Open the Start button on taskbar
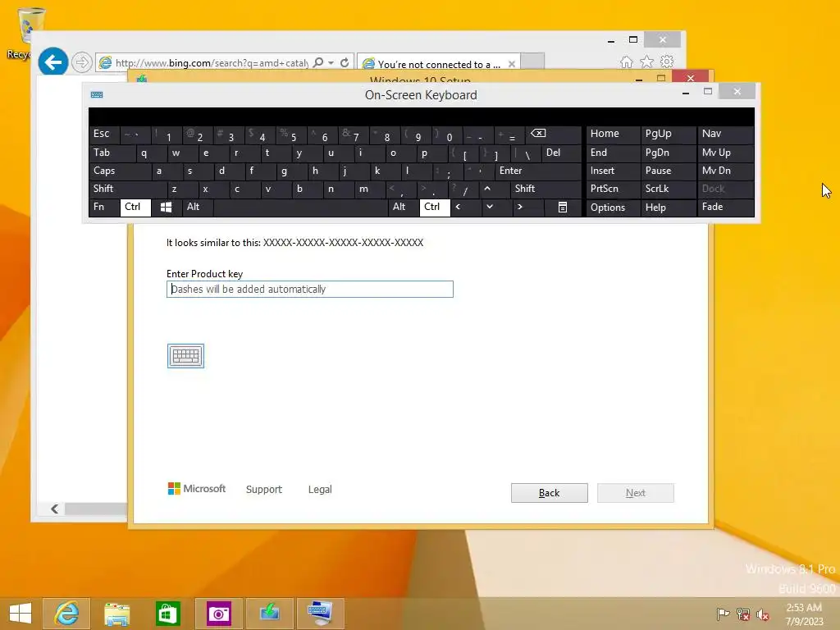The width and height of the screenshot is (840, 630). (21, 614)
